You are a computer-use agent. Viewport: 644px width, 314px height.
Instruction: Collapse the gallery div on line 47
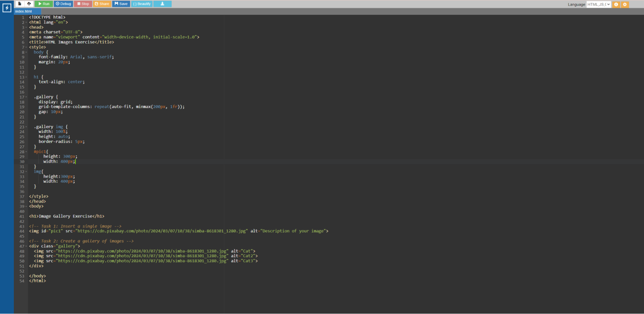coord(26,246)
